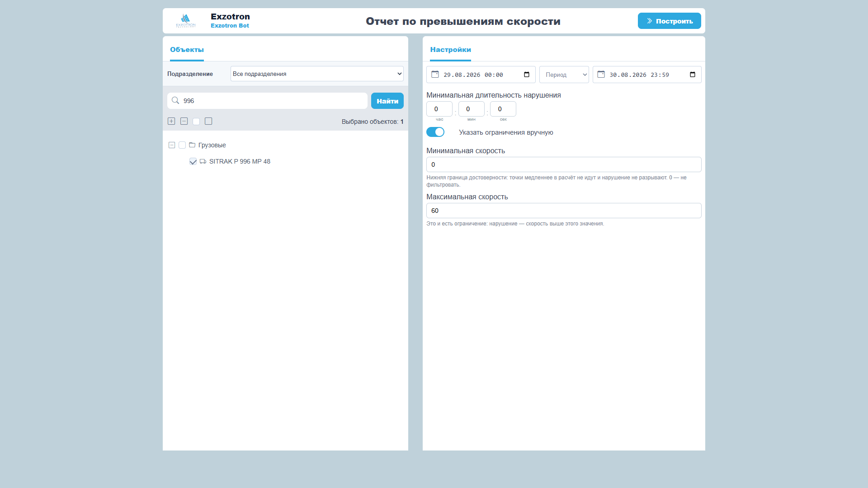
Task: Click the Exzotron Bot link
Action: click(x=230, y=26)
